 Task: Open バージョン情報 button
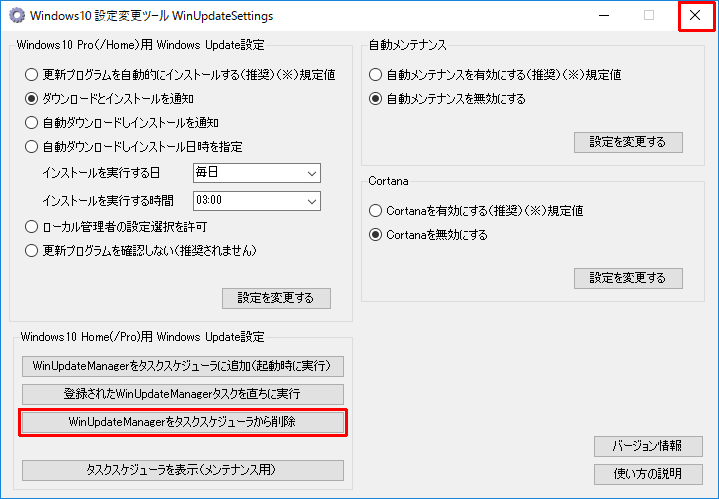coord(648,446)
